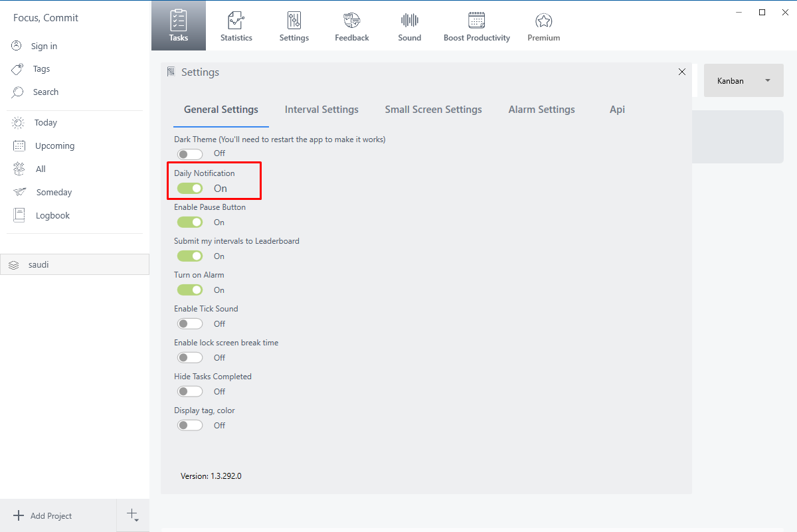Open the Kanban view dropdown

pyautogui.click(x=743, y=80)
